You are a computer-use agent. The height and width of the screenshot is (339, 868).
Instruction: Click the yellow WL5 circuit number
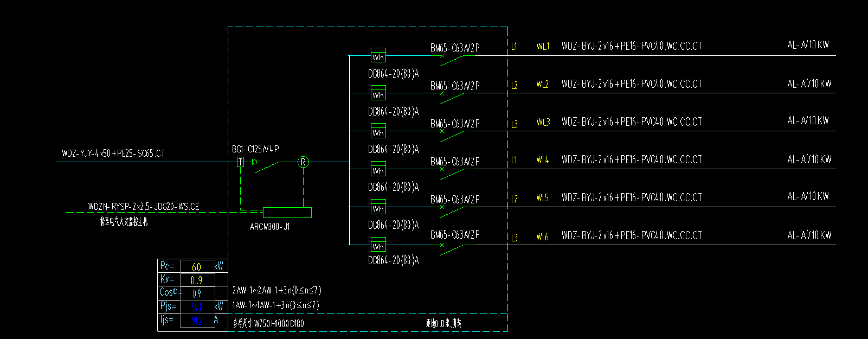pos(543,198)
